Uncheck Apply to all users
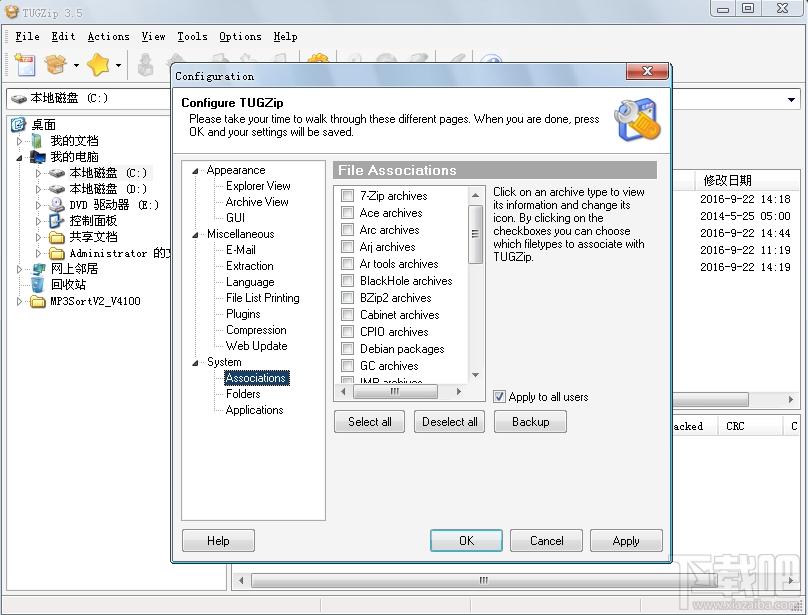This screenshot has width=808, height=615. click(x=500, y=397)
